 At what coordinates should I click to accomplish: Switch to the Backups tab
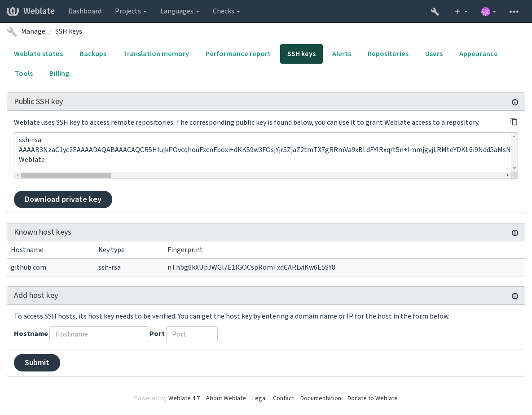93,53
